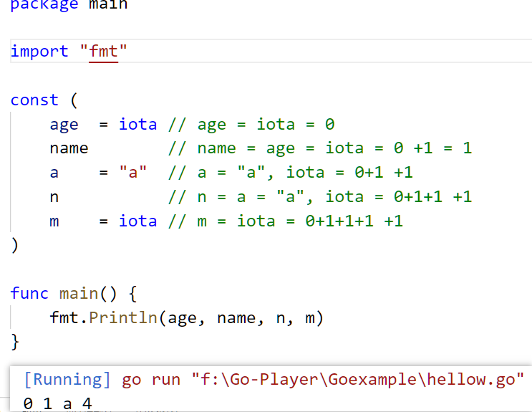Click the underlined "fmt" import string

tap(104, 52)
